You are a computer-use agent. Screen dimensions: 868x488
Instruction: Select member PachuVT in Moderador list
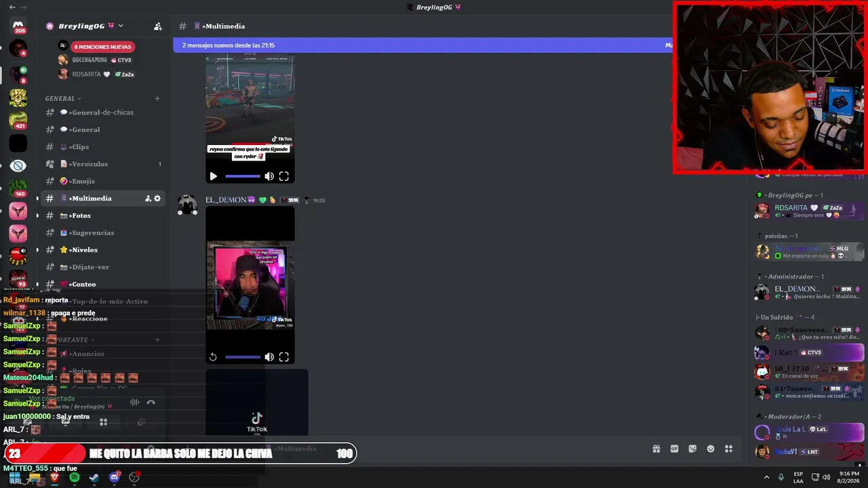point(809,452)
